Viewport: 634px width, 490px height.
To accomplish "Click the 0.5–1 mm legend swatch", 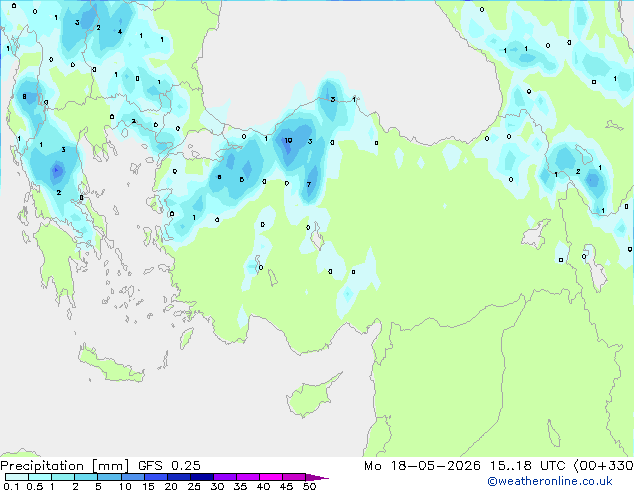I will point(40,477).
